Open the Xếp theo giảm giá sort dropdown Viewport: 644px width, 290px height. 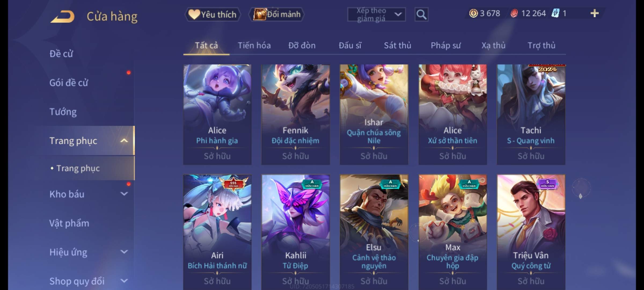[x=376, y=15]
